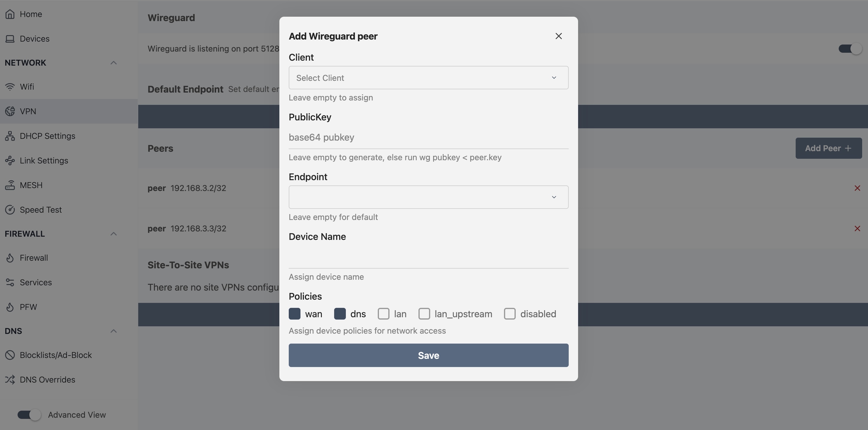
Task: Go to the Speed Test page
Action: pos(69,210)
